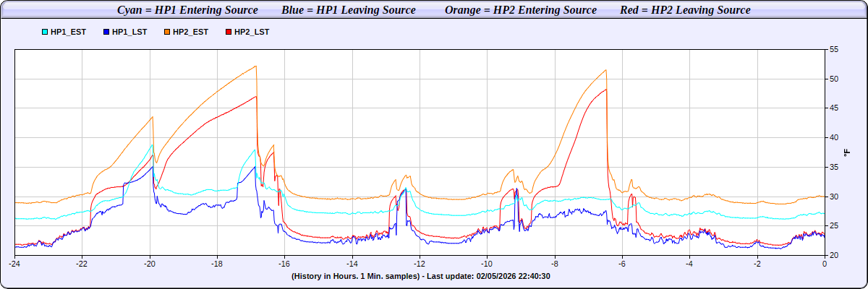Click the red HP2_LST legend swatch
Viewport: 868px width, 289px height.
229,33
